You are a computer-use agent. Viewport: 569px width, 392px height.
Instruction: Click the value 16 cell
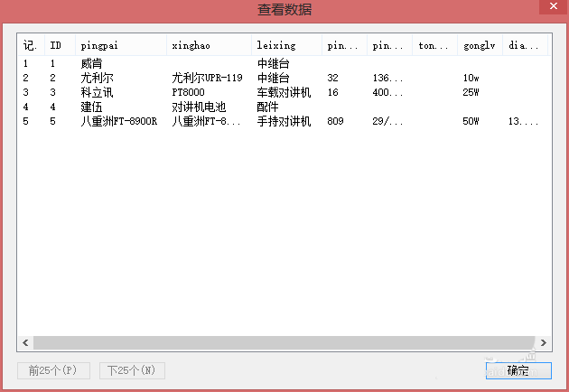click(x=332, y=92)
